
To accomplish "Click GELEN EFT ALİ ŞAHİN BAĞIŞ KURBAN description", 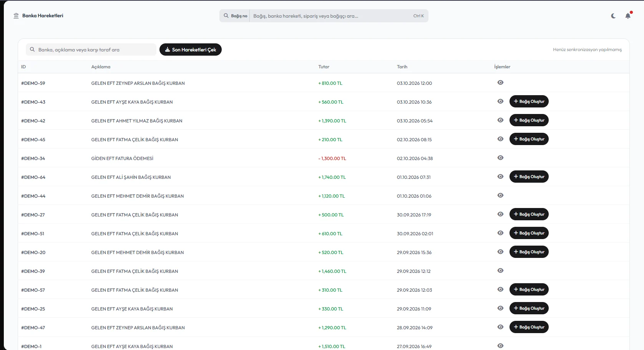I will [131, 177].
